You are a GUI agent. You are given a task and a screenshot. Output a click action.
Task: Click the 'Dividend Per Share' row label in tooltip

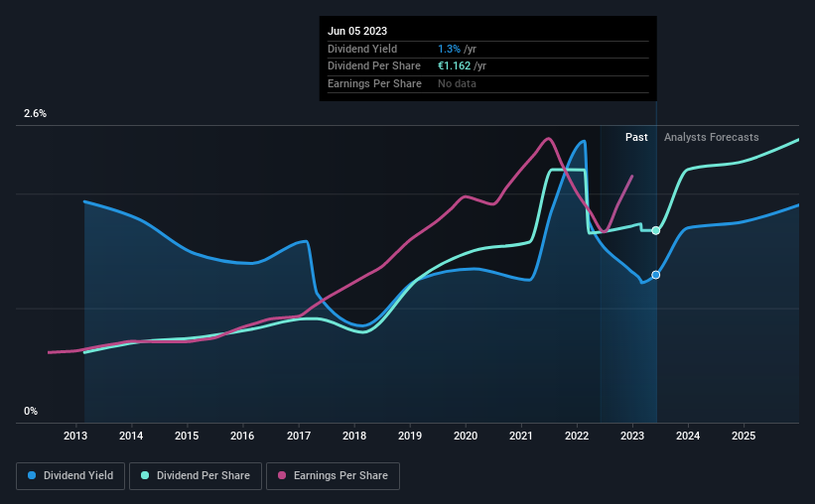(x=374, y=66)
